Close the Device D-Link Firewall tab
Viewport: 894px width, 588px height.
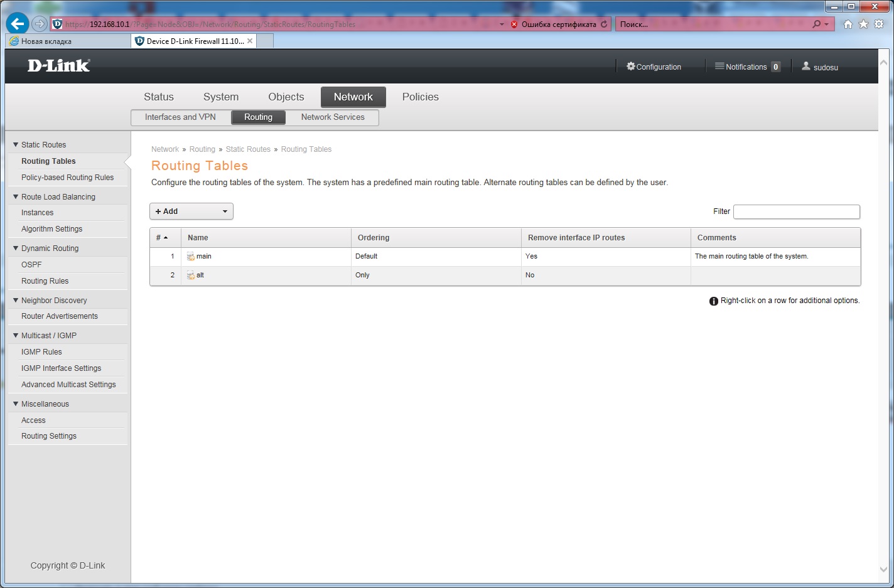tap(250, 41)
